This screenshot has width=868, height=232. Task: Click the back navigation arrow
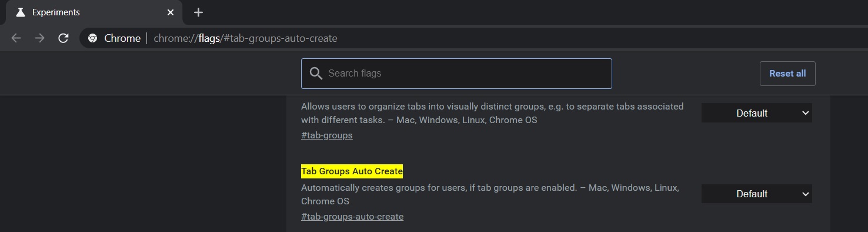(16, 38)
